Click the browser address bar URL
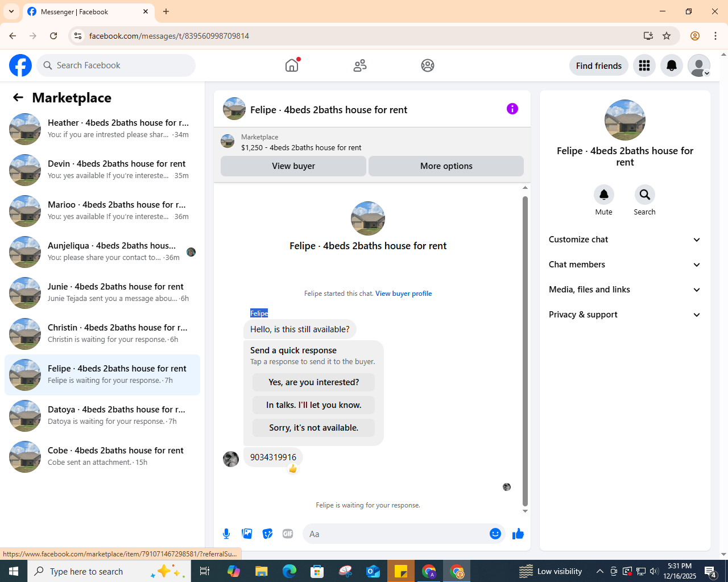The image size is (728, 582). 169,36
